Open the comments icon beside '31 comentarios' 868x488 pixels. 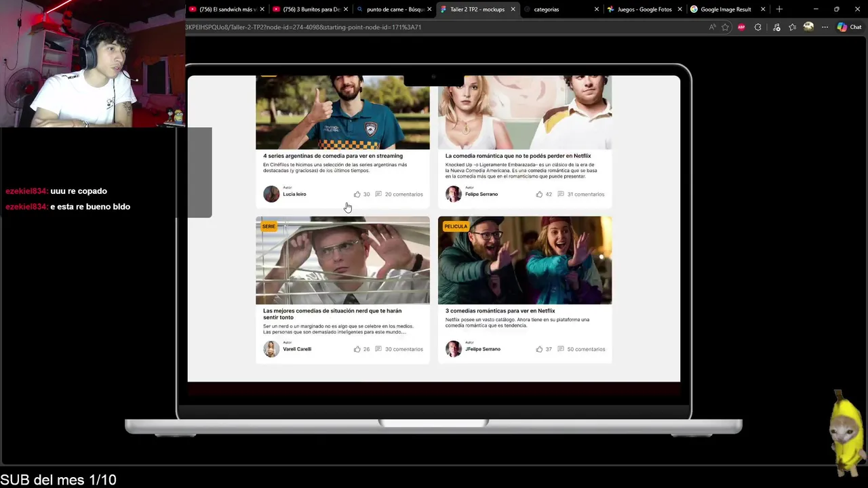561,194
